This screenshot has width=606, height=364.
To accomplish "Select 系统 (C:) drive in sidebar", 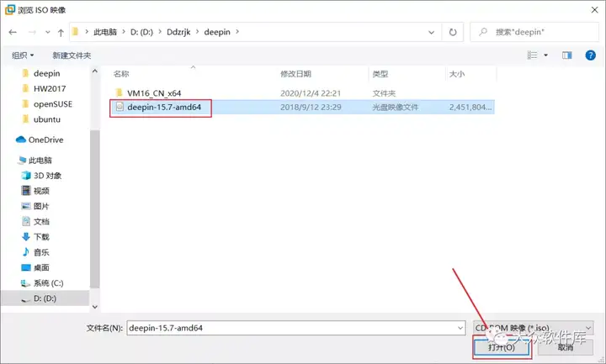I will [x=48, y=283].
